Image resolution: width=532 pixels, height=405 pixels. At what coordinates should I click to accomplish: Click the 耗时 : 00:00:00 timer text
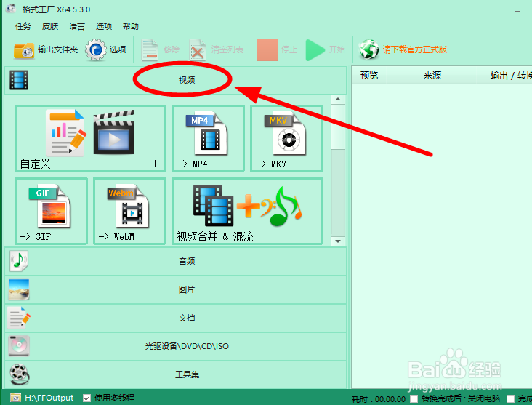pos(379,399)
